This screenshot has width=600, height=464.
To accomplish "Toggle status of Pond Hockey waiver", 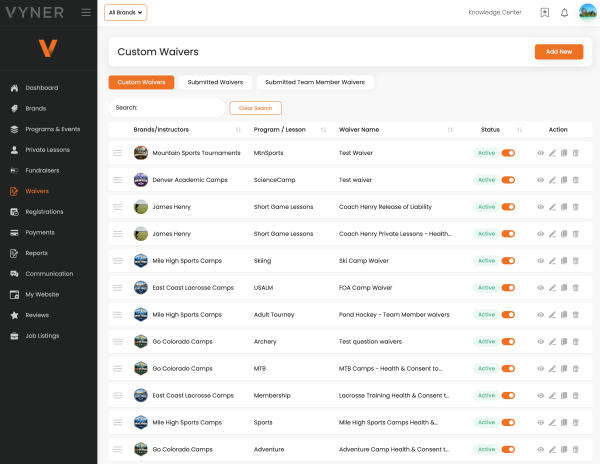I will click(x=508, y=315).
